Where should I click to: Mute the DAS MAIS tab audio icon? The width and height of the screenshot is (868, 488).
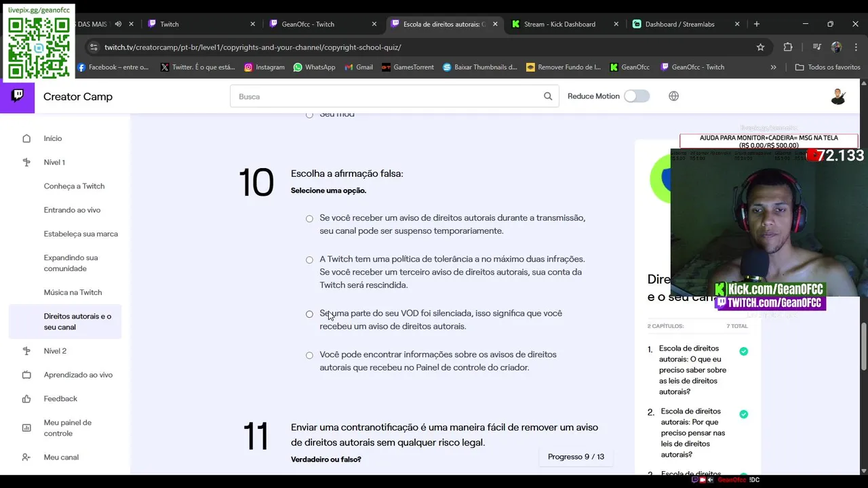pyautogui.click(x=118, y=24)
